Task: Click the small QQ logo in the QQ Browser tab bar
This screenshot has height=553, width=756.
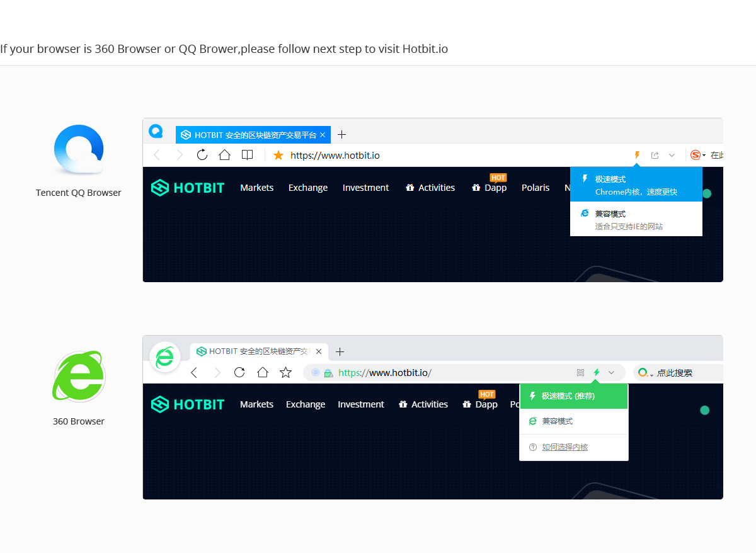Action: (x=156, y=131)
